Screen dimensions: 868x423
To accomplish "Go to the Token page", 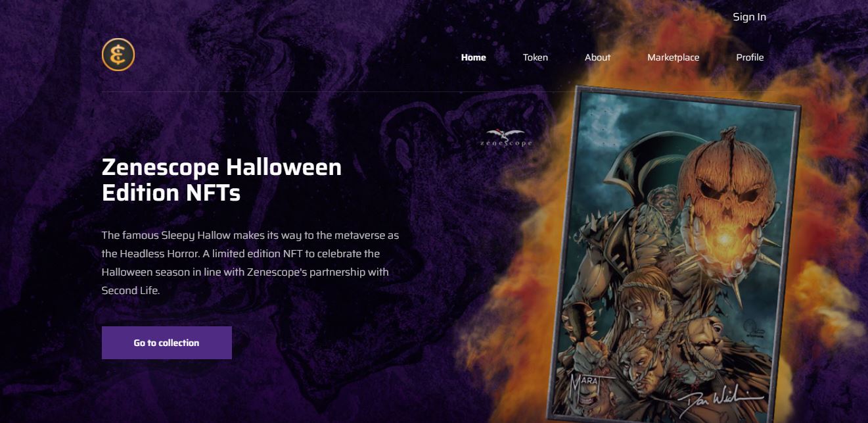I will pos(536,57).
